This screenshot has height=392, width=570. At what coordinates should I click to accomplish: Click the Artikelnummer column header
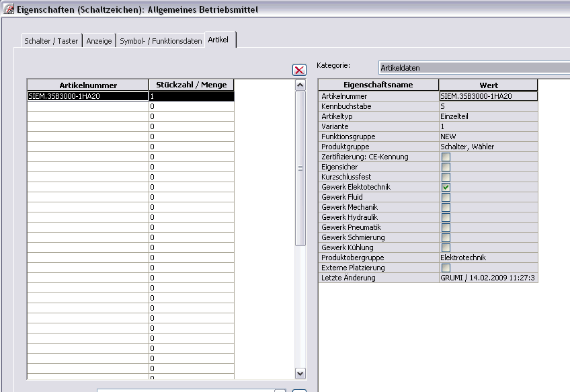(x=88, y=85)
